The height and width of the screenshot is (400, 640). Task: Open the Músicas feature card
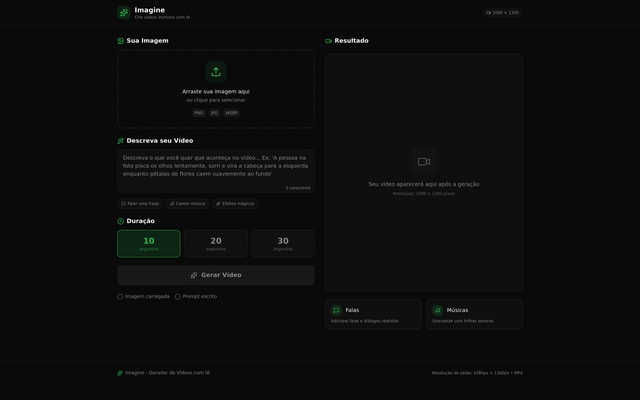[475, 314]
